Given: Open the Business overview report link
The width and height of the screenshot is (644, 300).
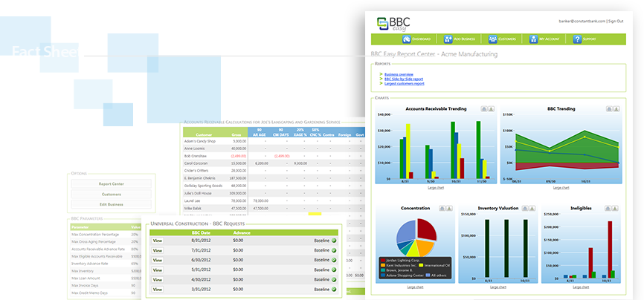Looking at the screenshot, I should click(x=399, y=74).
